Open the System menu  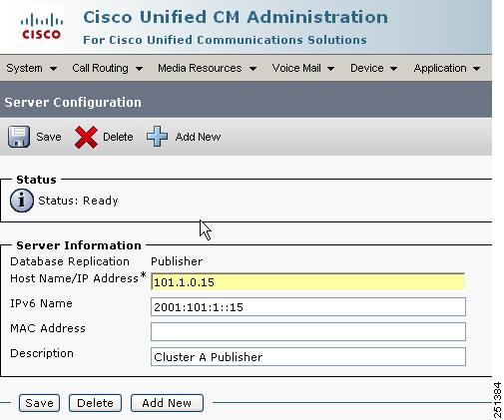(x=31, y=68)
